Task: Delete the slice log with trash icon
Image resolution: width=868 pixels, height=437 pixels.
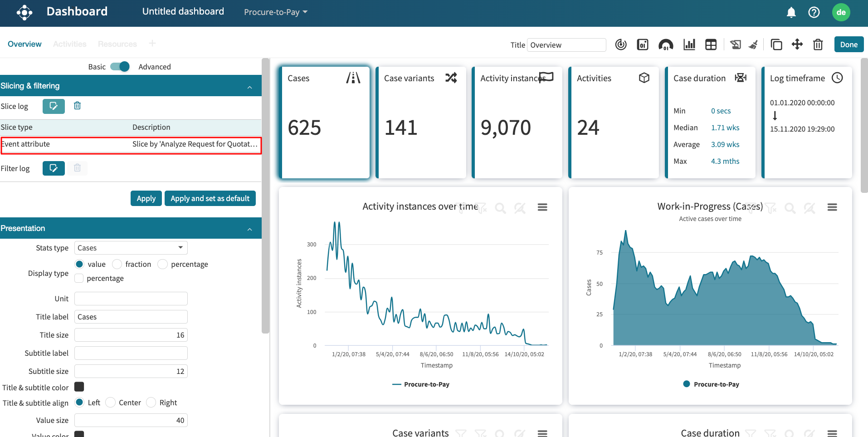Action: pos(78,106)
